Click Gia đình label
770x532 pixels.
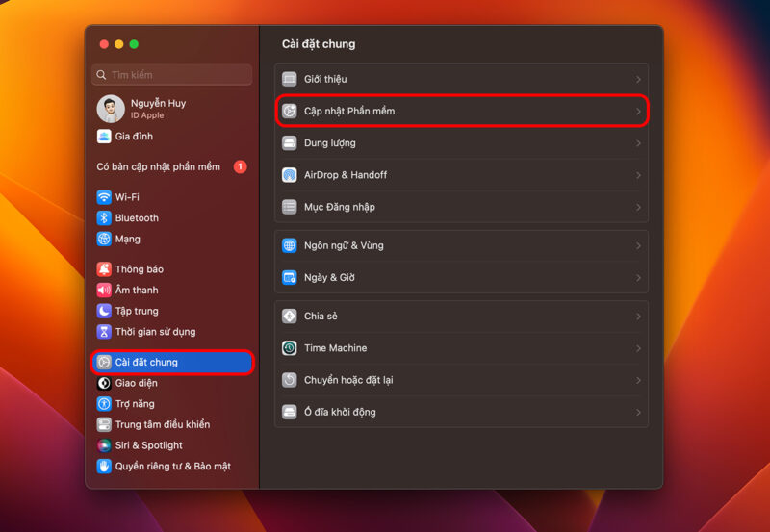(x=134, y=137)
